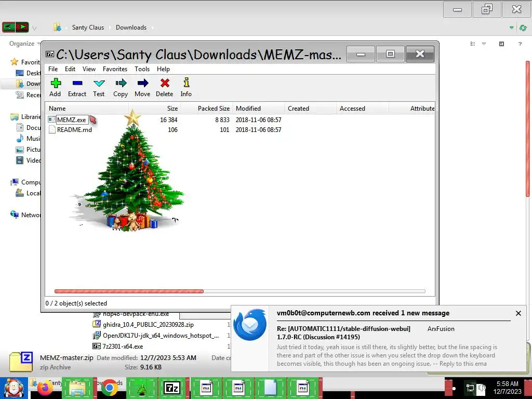Sort archive list by Created column
532x399 pixels.
(310, 109)
